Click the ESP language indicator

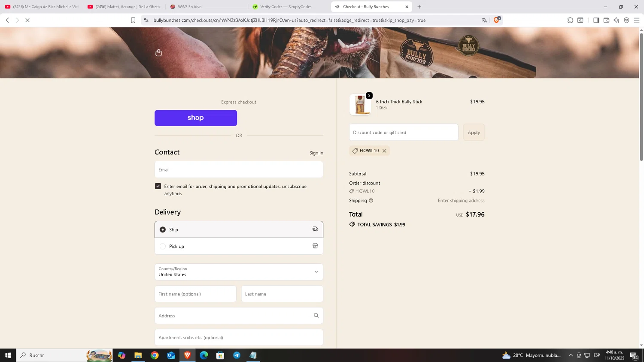click(x=597, y=355)
